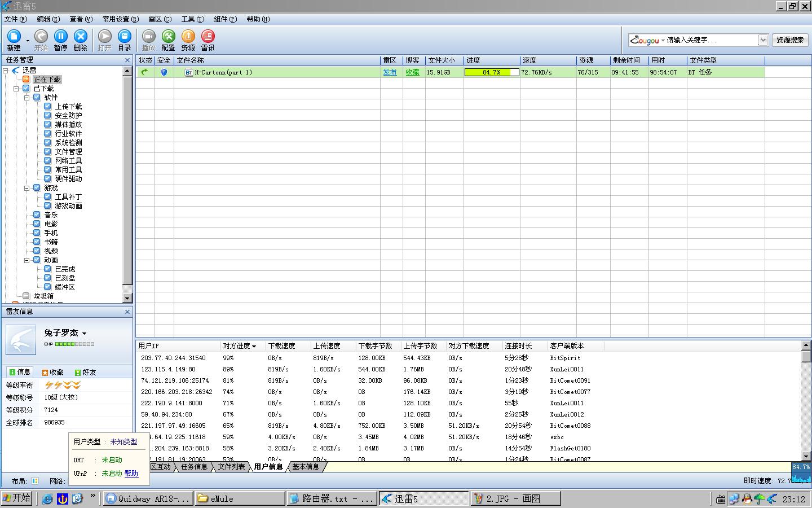Click the 开始 start toolbar icon

point(41,36)
